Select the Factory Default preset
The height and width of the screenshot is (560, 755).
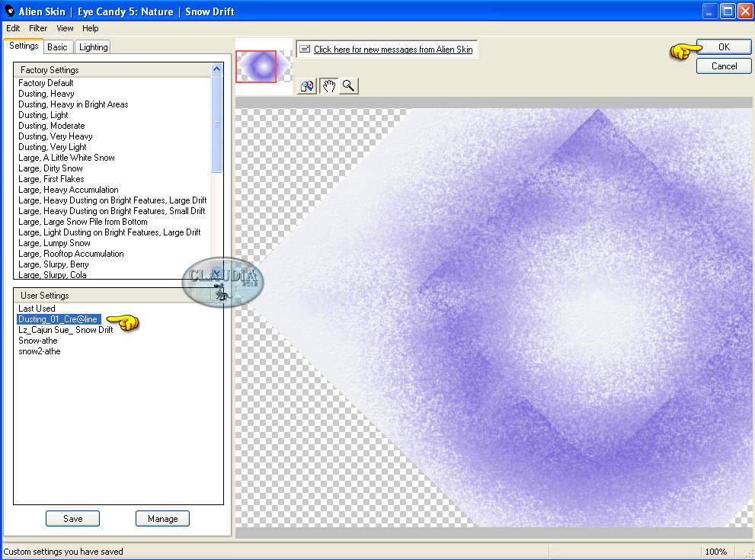click(46, 83)
